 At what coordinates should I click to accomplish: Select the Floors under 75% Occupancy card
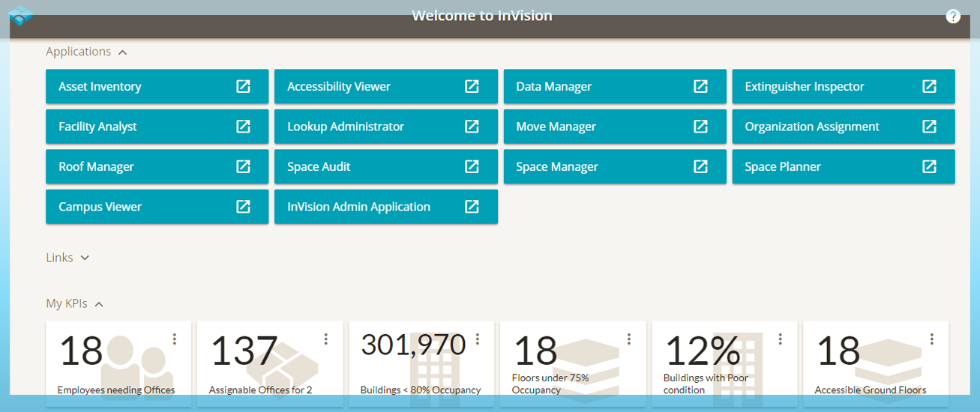[x=573, y=365]
